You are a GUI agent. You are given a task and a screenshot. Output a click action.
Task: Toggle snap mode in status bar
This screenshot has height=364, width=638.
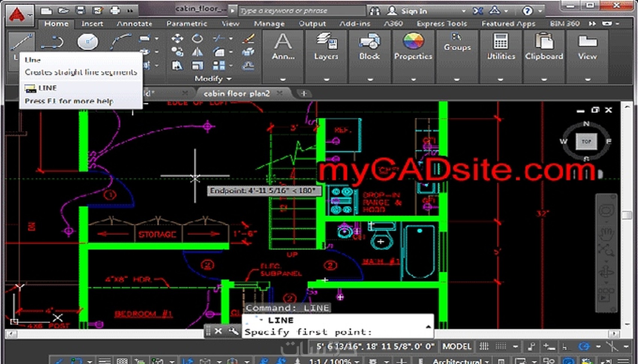coord(501,346)
